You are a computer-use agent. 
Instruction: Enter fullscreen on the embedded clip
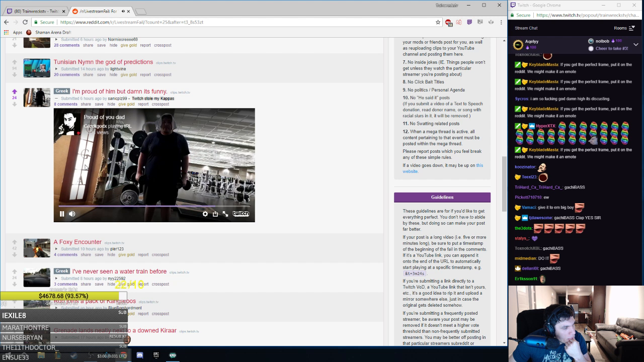point(225,214)
